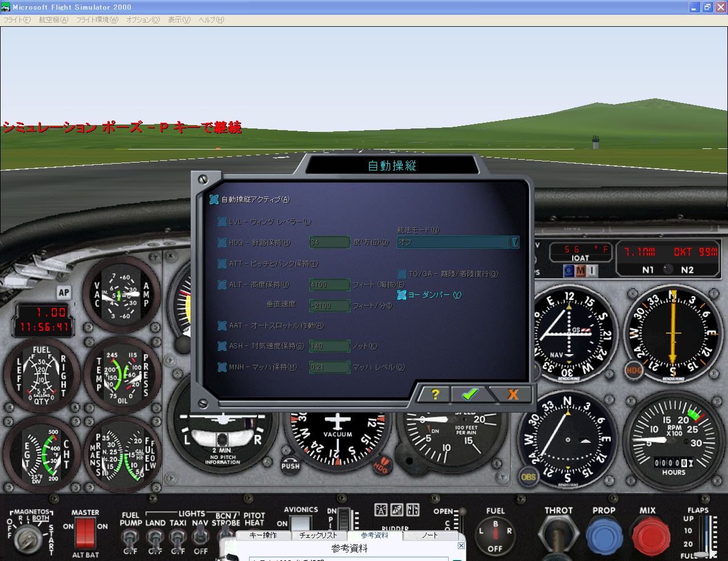Toggle the 自動操縦アクティブ checkbox
This screenshot has width=728, height=561.
214,200
